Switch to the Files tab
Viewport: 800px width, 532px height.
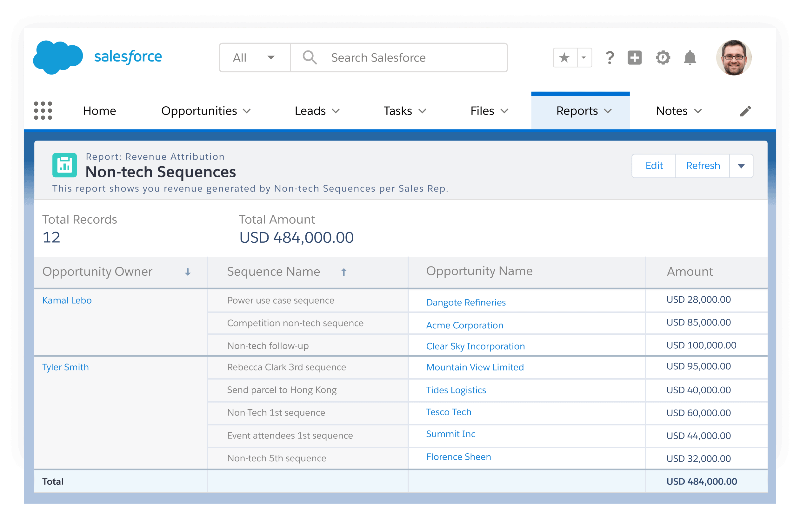click(482, 111)
